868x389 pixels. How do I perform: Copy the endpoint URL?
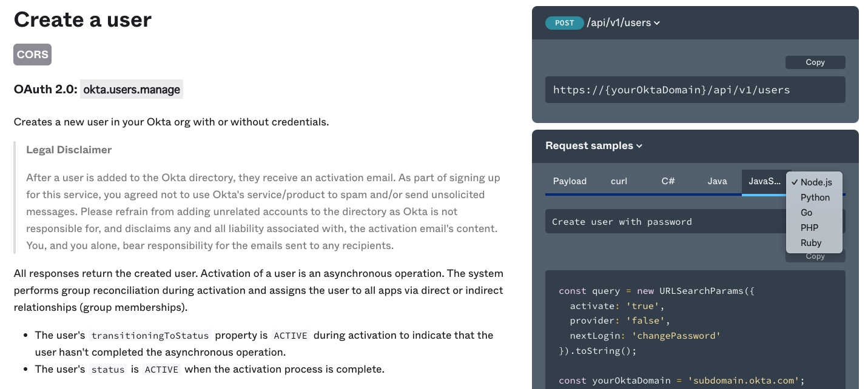815,62
